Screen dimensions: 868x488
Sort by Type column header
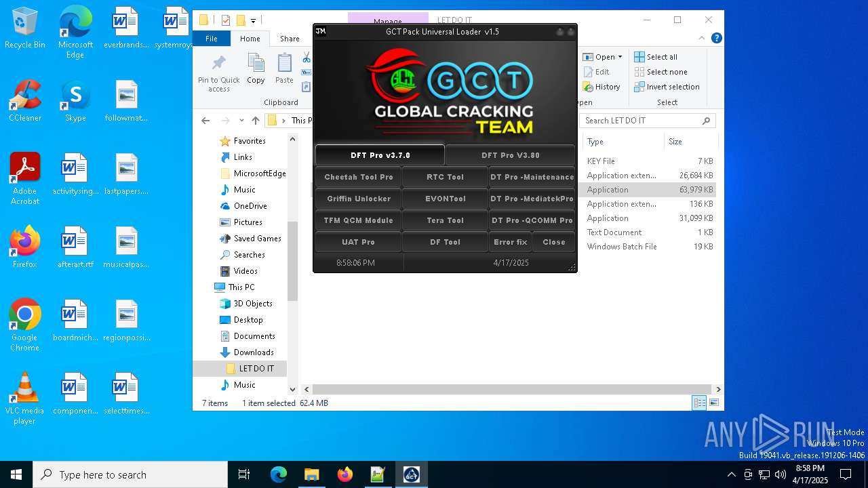623,142
